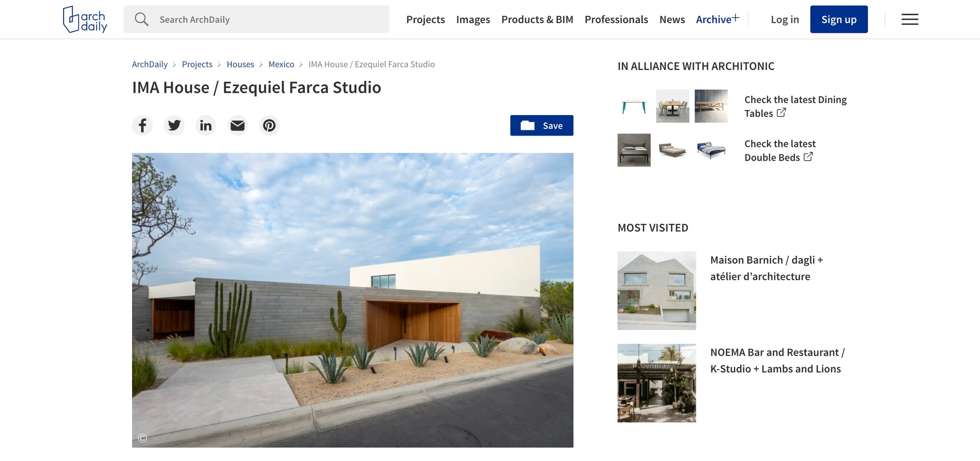Viewport: 980px width, 461px height.
Task: Follow the Houses breadcrumb link
Action: click(x=240, y=64)
